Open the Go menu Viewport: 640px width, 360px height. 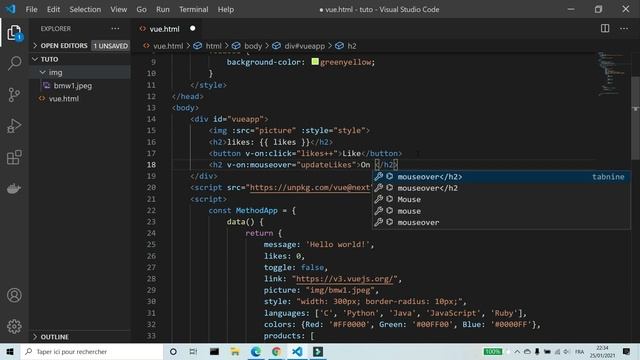141,9
